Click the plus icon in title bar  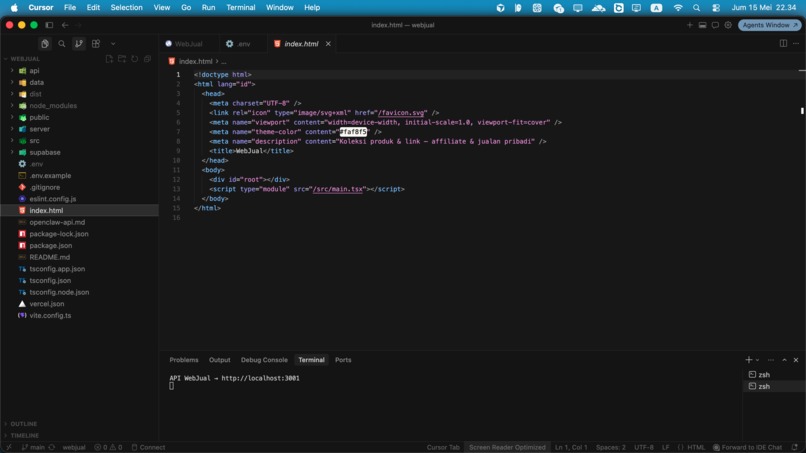point(689,25)
